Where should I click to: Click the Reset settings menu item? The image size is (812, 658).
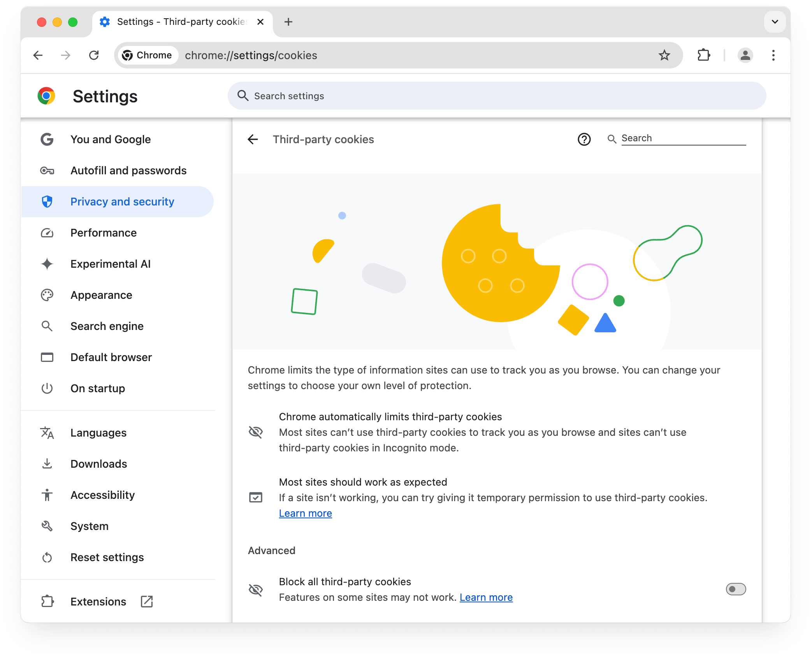tap(107, 557)
